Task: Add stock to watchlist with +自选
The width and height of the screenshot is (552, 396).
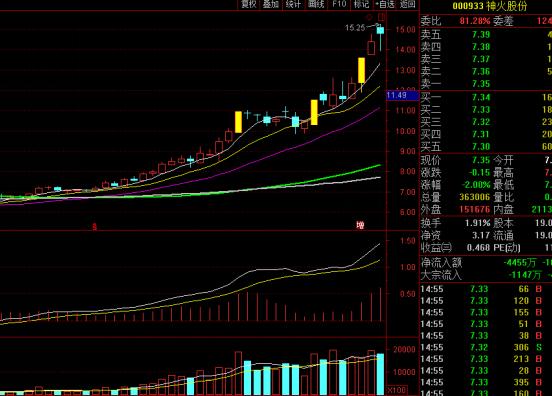Action: 385,4
